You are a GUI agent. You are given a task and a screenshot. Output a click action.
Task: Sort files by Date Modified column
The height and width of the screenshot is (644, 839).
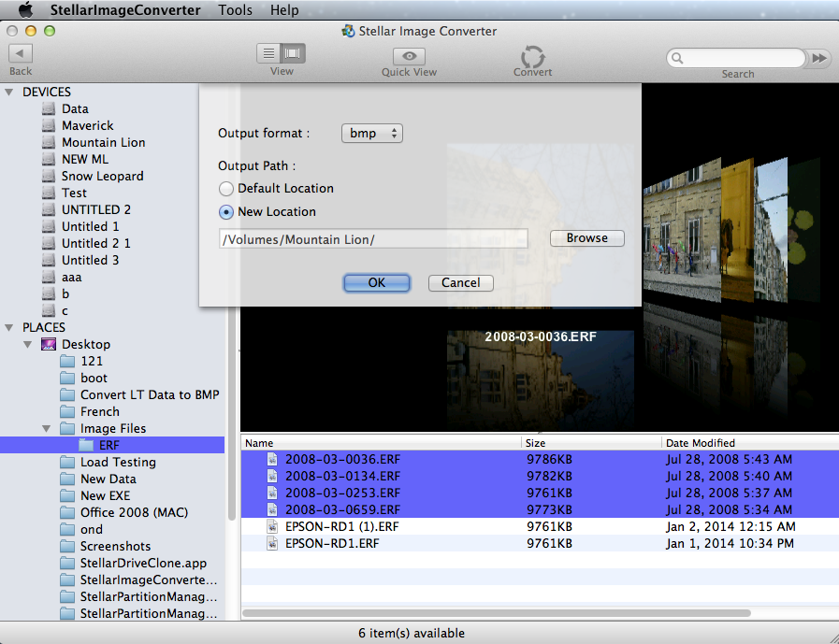tap(750, 443)
